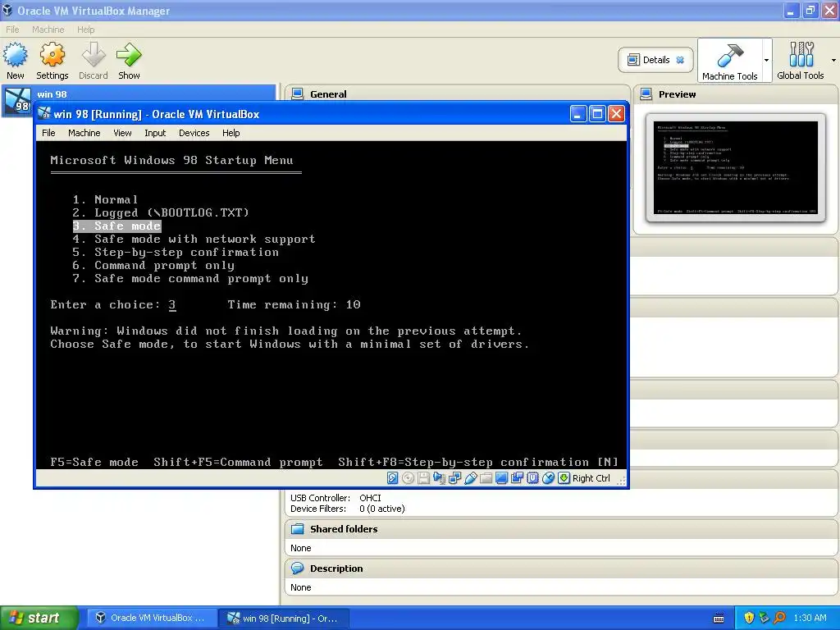
Task: Close the Details tool via its x
Action: (x=680, y=59)
